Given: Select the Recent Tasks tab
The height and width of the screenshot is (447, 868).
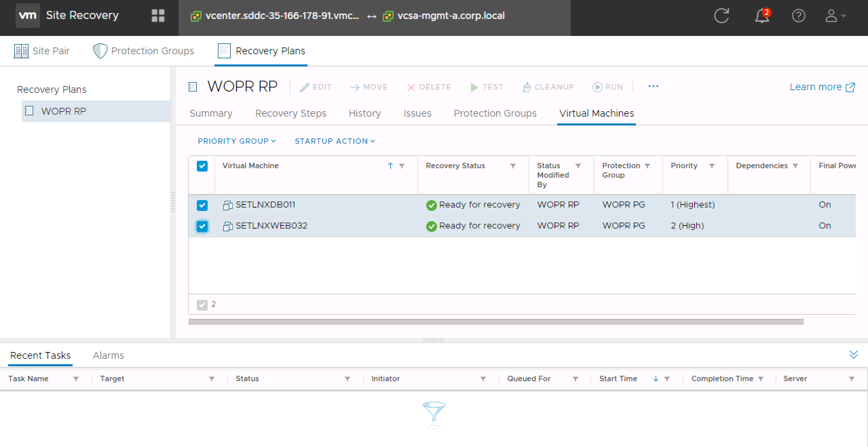Looking at the screenshot, I should (40, 355).
